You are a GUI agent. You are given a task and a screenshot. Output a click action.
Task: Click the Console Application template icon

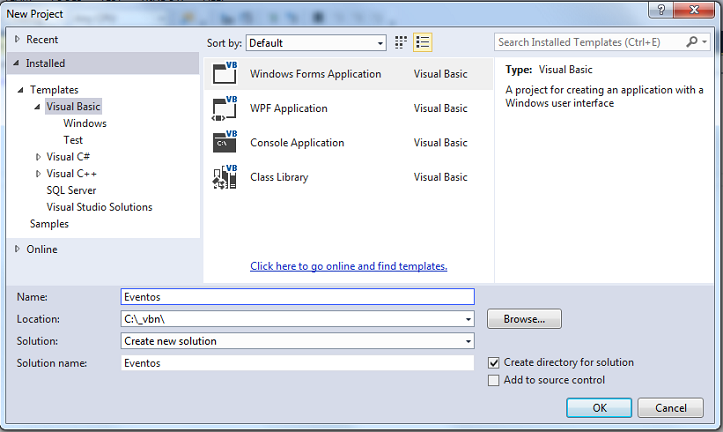tap(225, 142)
